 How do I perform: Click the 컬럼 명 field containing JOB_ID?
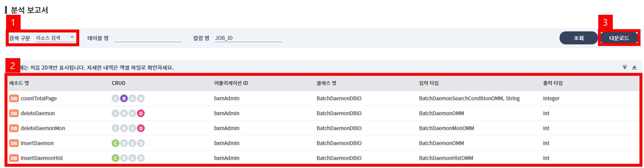[x=248, y=38]
